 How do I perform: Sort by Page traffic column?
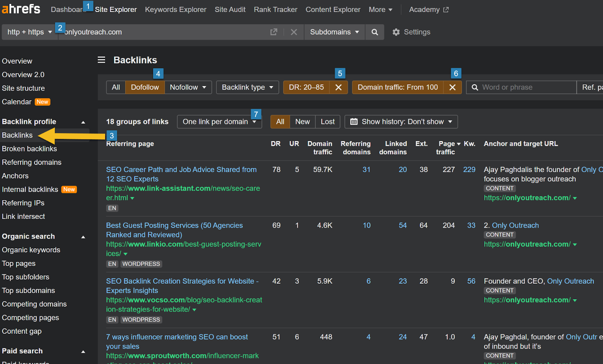pyautogui.click(x=448, y=148)
